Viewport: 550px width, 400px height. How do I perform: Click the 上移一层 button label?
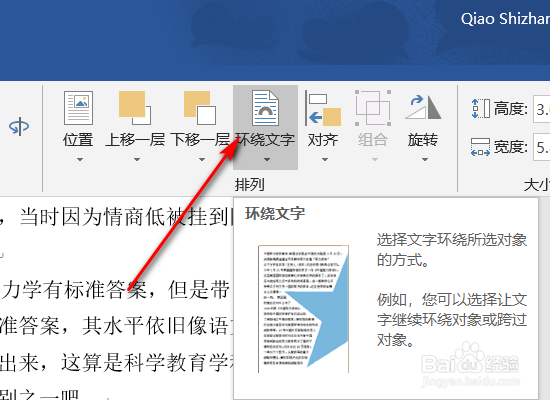135,140
